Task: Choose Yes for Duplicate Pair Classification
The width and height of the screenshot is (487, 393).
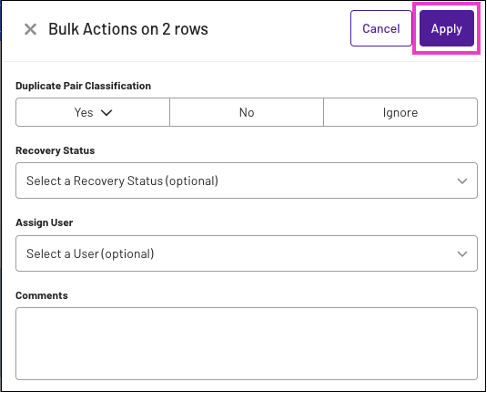Action: (93, 112)
